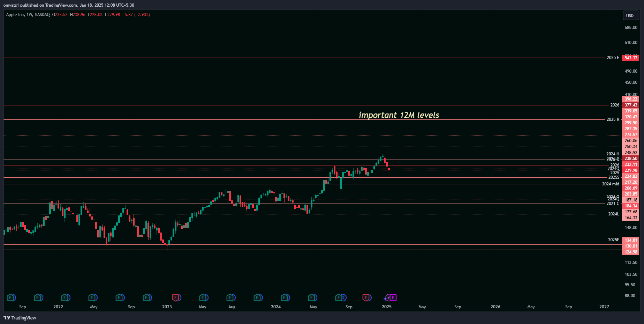Click the Apple Inc symbol title
Viewport: 644px width, 324px height.
pos(15,15)
